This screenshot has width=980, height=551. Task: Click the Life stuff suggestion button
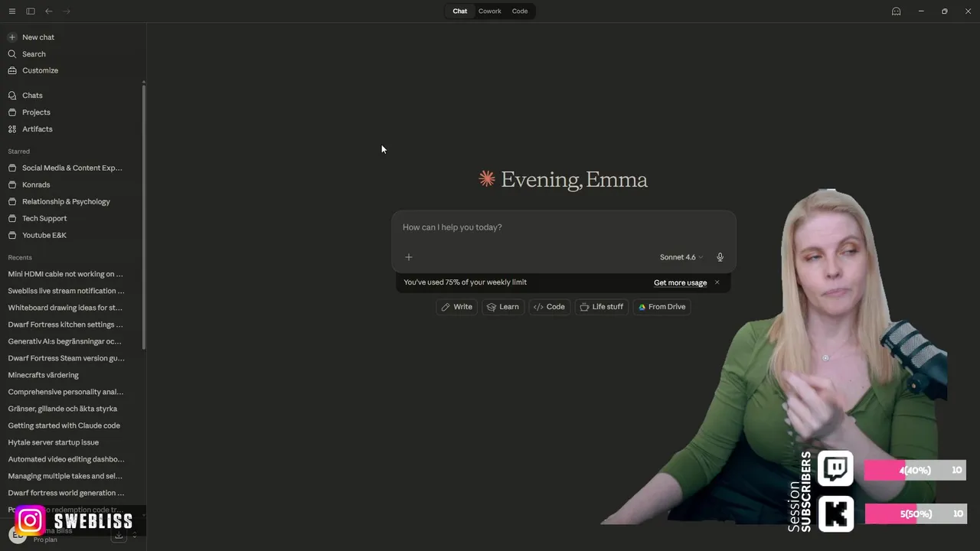[x=602, y=307]
